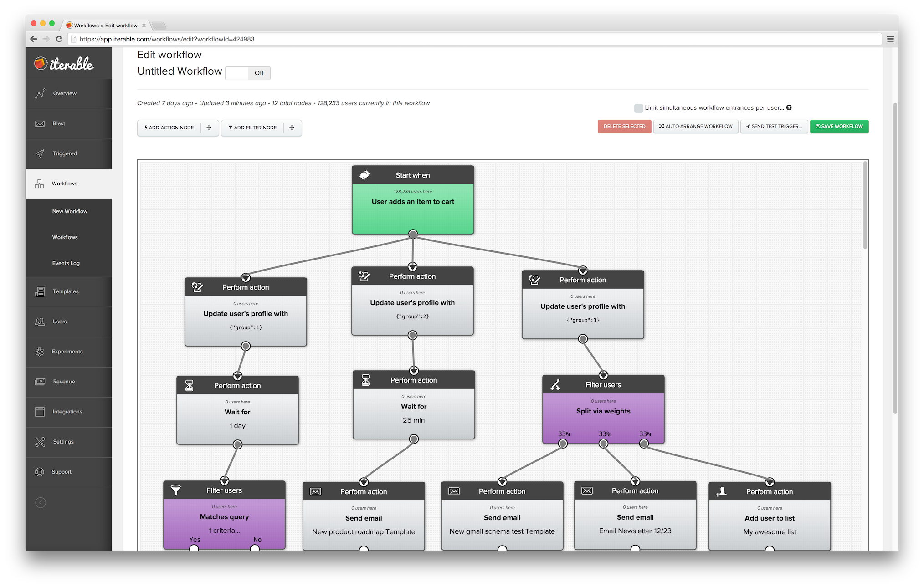Toggle the workflow Off switch
The image size is (924, 587).
point(248,73)
